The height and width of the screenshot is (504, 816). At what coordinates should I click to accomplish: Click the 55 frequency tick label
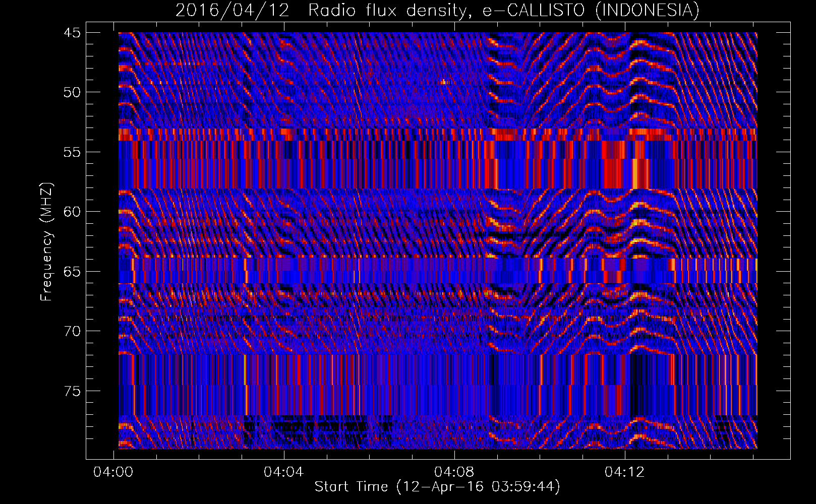pos(72,152)
